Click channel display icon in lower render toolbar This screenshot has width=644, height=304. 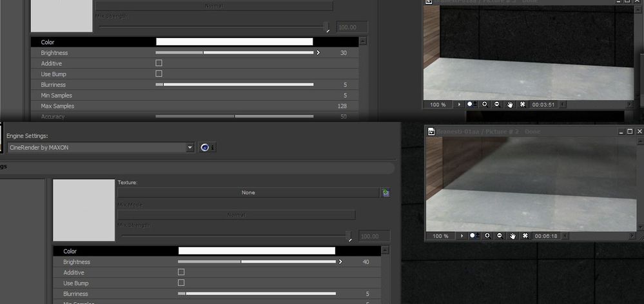pos(473,236)
